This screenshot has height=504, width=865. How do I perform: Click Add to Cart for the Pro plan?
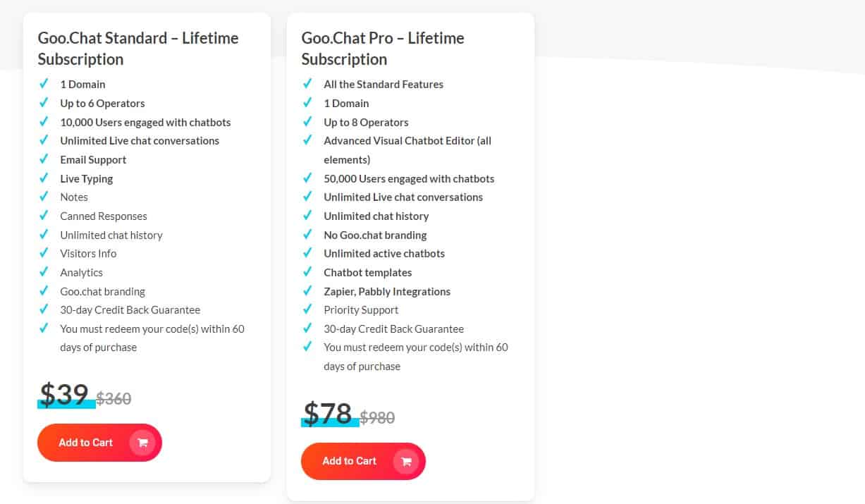349,461
